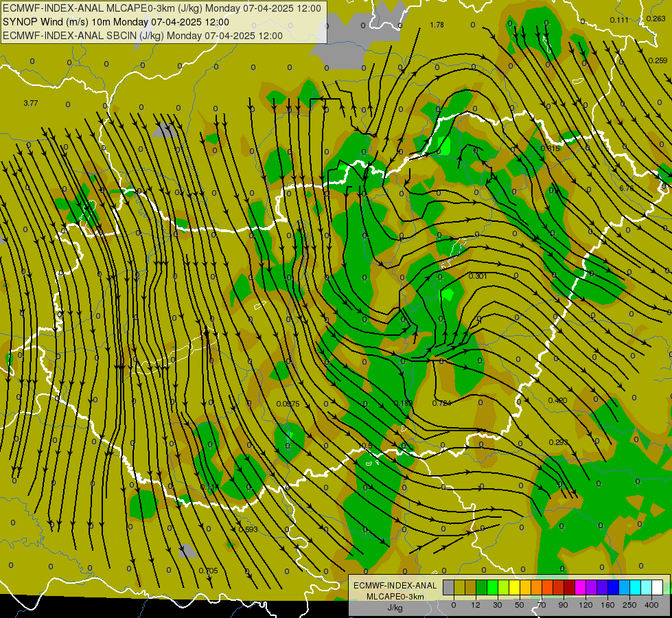Click the 0.593 value label

point(248,529)
